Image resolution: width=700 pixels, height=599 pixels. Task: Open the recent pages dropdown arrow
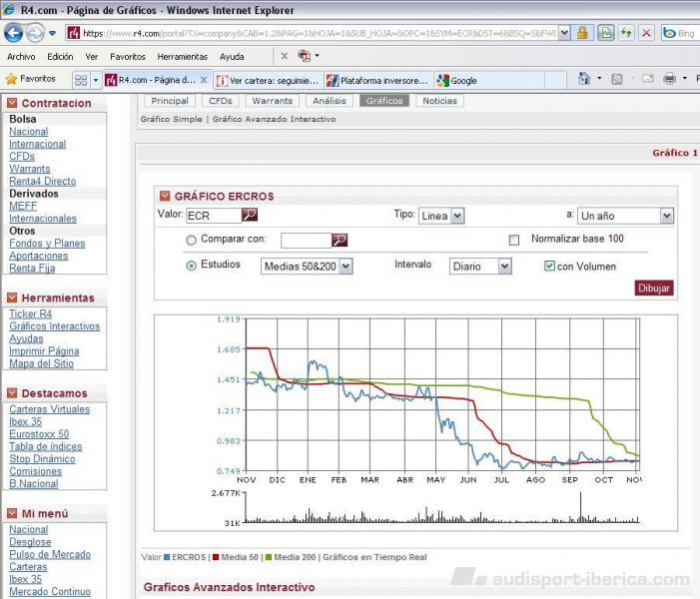pos(52,33)
